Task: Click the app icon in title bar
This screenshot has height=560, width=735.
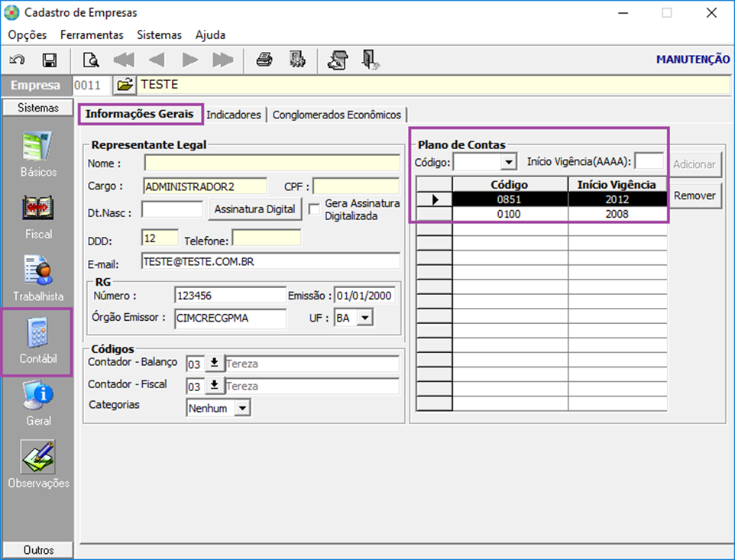Action: click(11, 13)
